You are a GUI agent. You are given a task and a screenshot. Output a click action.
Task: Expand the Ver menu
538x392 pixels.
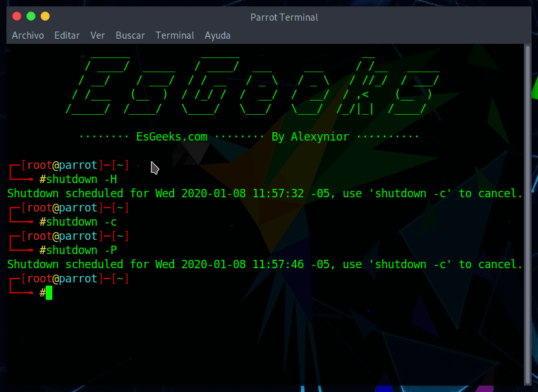pyautogui.click(x=97, y=35)
